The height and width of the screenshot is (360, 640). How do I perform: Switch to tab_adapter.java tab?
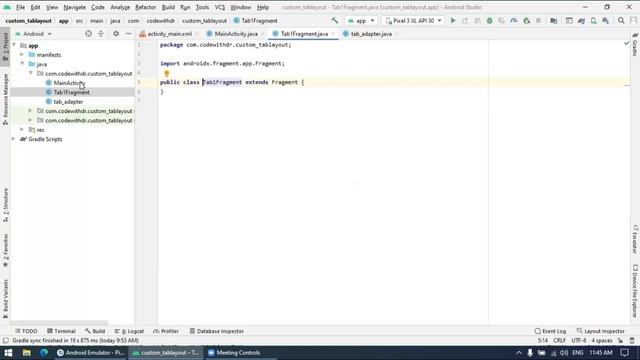coord(371,34)
